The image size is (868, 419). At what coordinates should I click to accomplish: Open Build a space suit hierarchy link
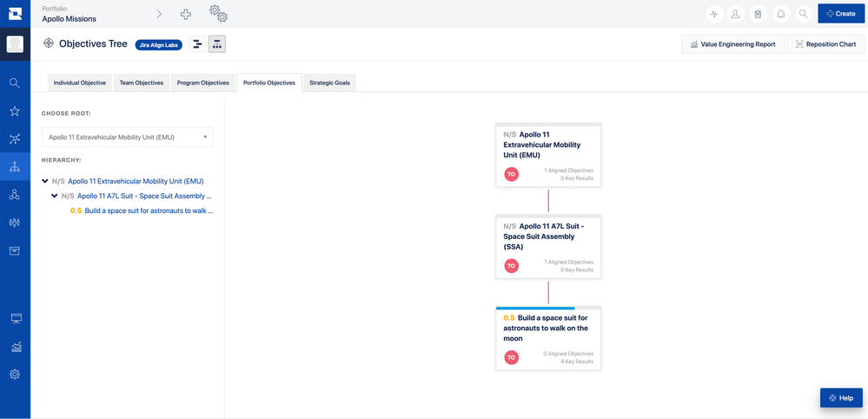click(149, 210)
